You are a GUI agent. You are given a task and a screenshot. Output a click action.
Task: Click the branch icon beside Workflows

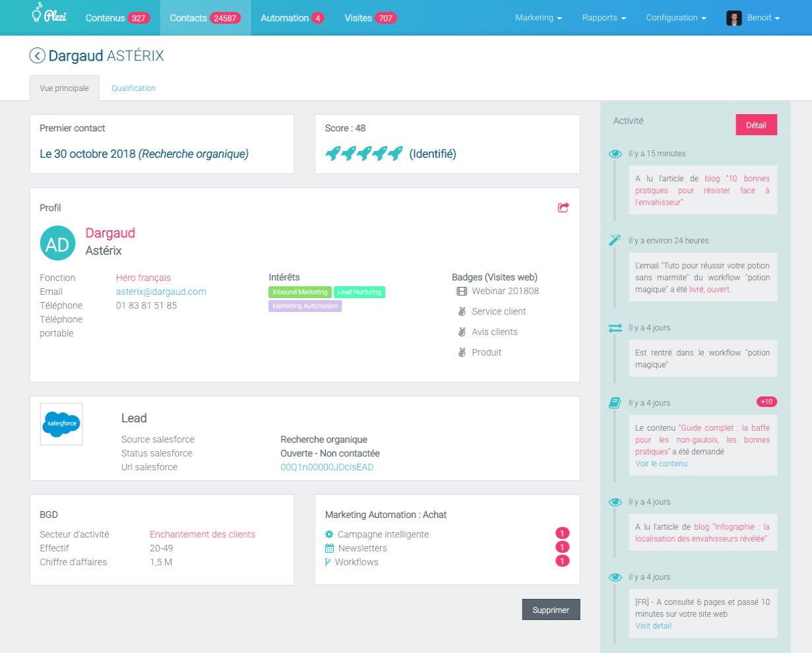tap(328, 562)
